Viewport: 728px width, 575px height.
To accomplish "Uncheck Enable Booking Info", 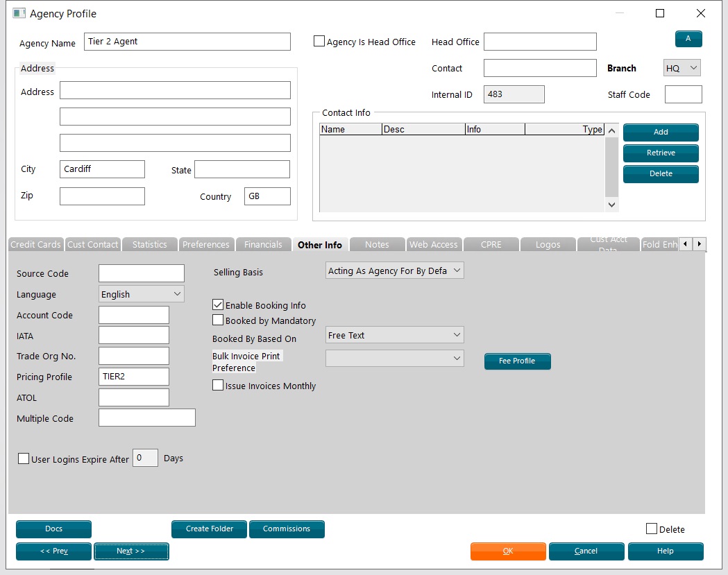I will click(218, 305).
